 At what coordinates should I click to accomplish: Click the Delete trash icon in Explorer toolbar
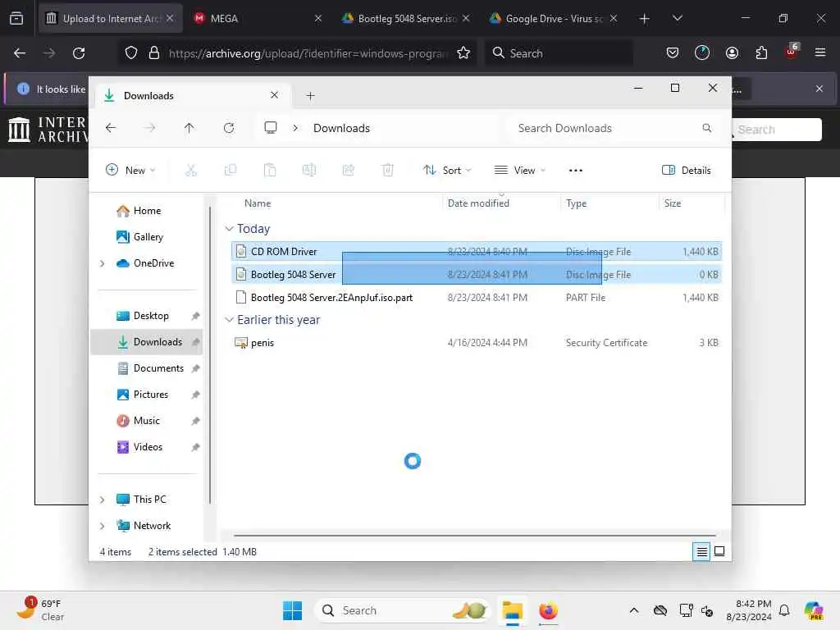click(388, 171)
